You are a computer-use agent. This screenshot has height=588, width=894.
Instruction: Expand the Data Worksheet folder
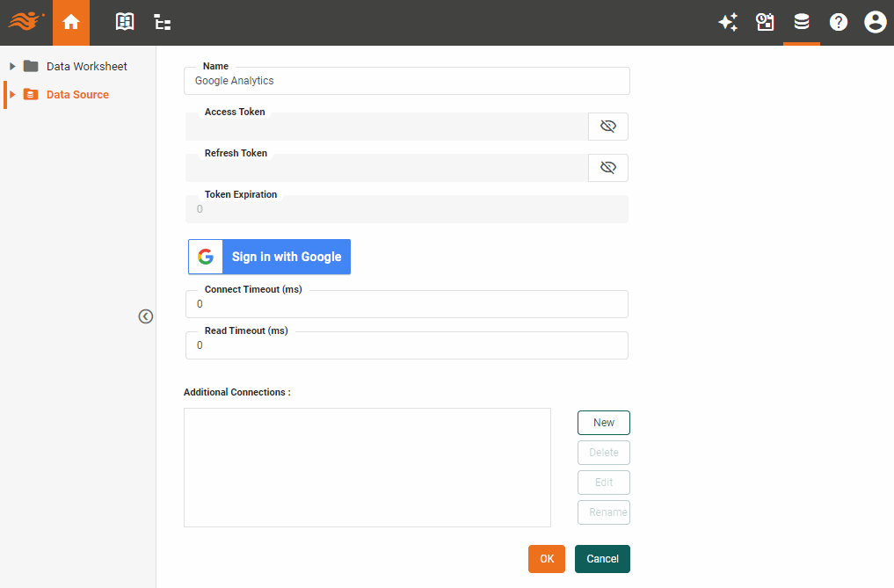point(11,66)
